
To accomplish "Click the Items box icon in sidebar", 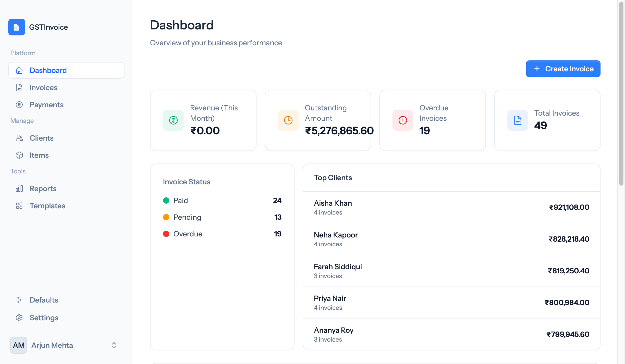I will (19, 155).
